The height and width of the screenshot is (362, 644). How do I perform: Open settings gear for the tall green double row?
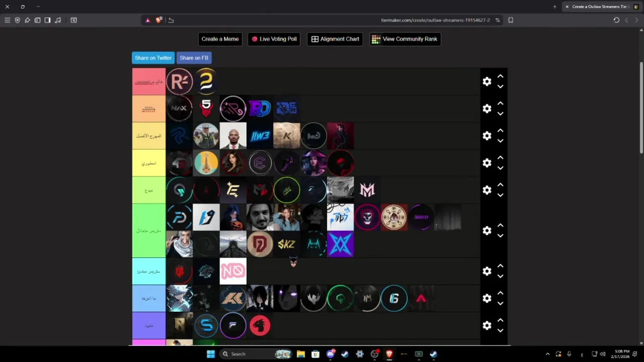pos(487,230)
